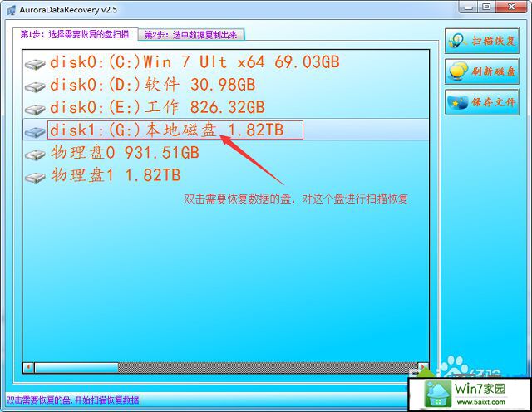Select the 第1步 选择需要恢复的盘扫描 tab
This screenshot has height=412, width=532.
(76, 34)
